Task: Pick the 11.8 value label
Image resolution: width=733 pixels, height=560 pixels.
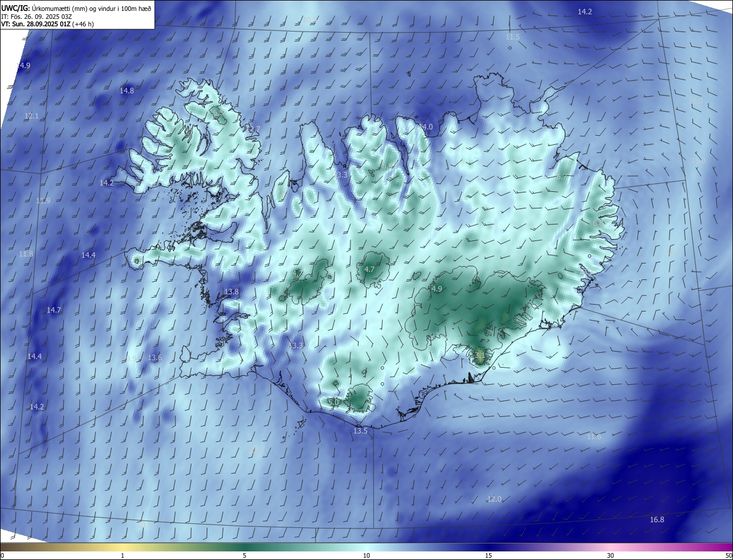Action: coord(26,254)
